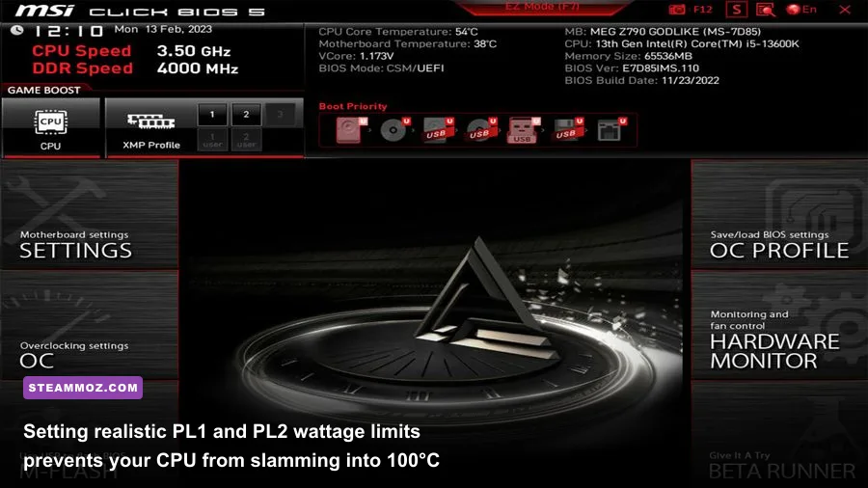Click the Boot Priority heading

point(353,106)
